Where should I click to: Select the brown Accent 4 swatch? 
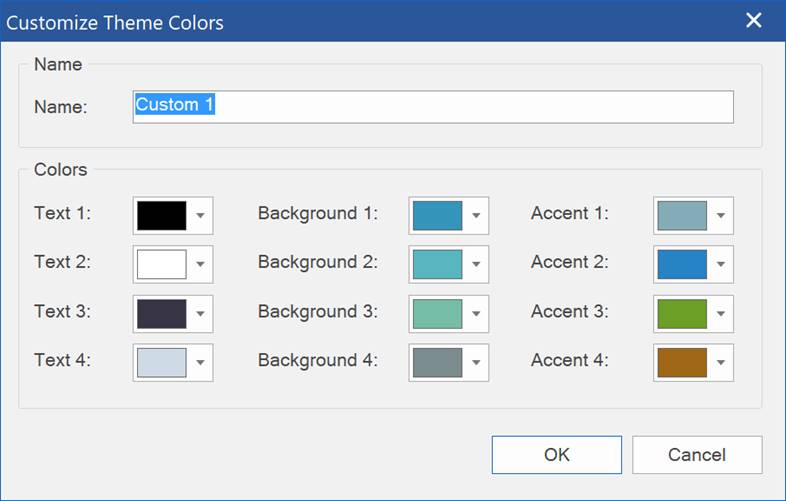682,363
